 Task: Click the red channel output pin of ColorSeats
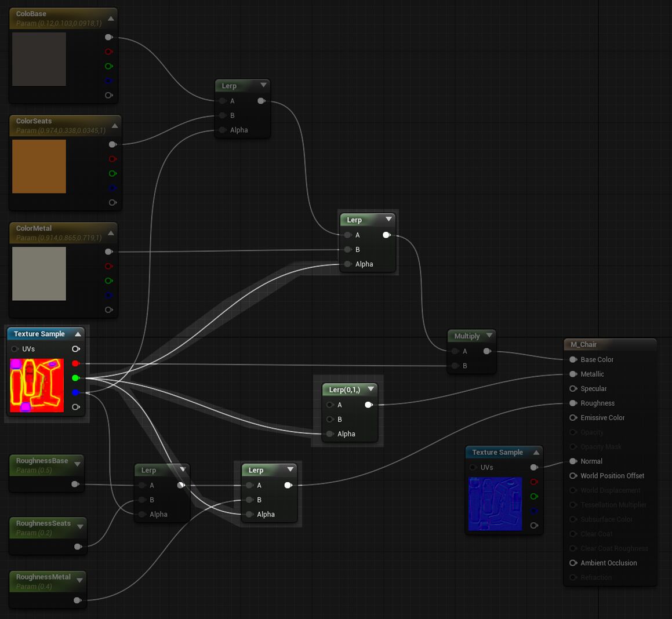click(x=112, y=159)
